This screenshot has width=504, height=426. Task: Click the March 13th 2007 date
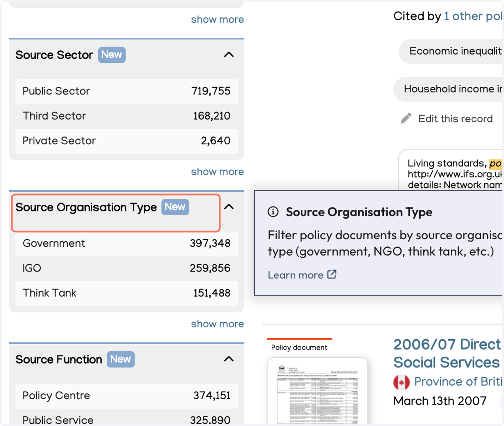(440, 401)
